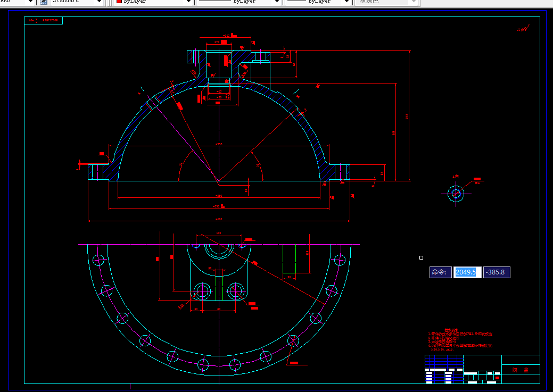Open the Standard text style dropdown
Viewport: 553px width, 392px height.
click(x=77, y=2)
